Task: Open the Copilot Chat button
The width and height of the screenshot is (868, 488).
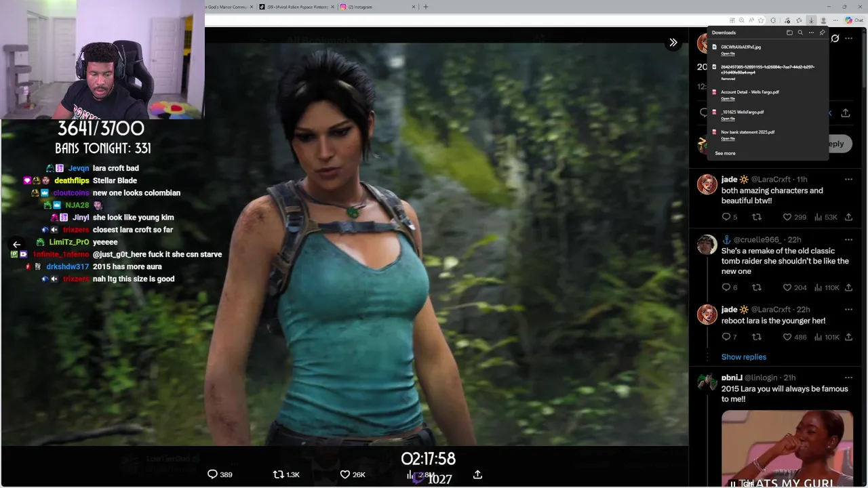Action: [x=854, y=20]
